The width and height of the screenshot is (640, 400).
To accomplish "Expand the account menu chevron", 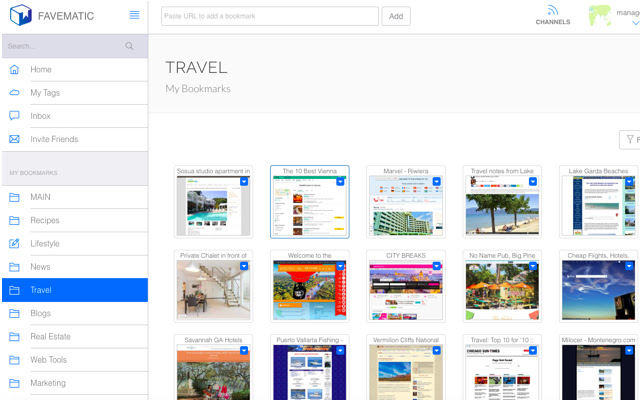I will click(636, 23).
